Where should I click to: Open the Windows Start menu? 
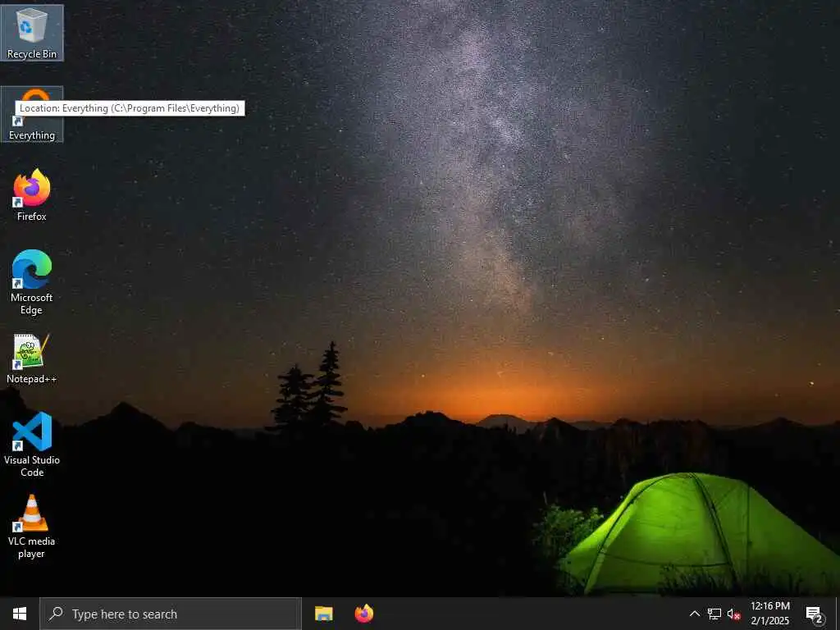tap(20, 614)
